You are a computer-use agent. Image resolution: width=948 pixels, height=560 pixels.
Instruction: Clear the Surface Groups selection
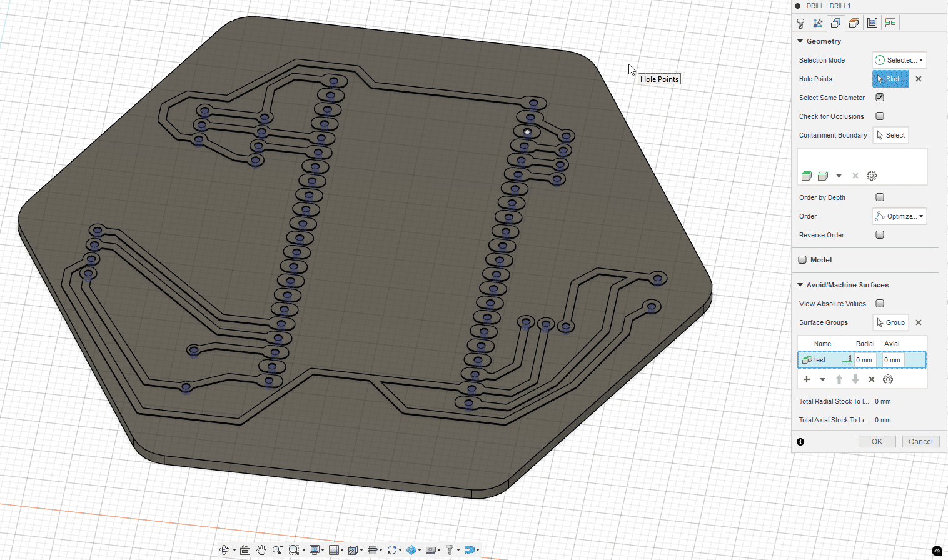919,322
